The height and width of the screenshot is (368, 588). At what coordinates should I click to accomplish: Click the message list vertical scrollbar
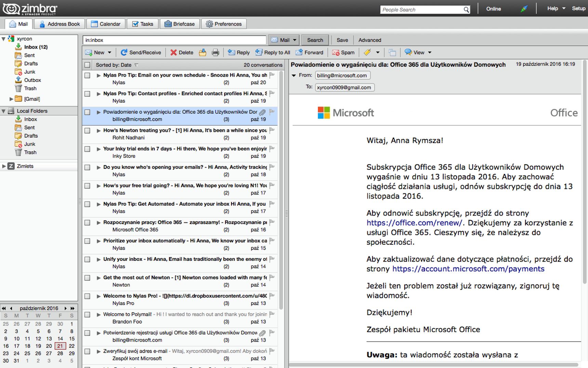click(281, 190)
